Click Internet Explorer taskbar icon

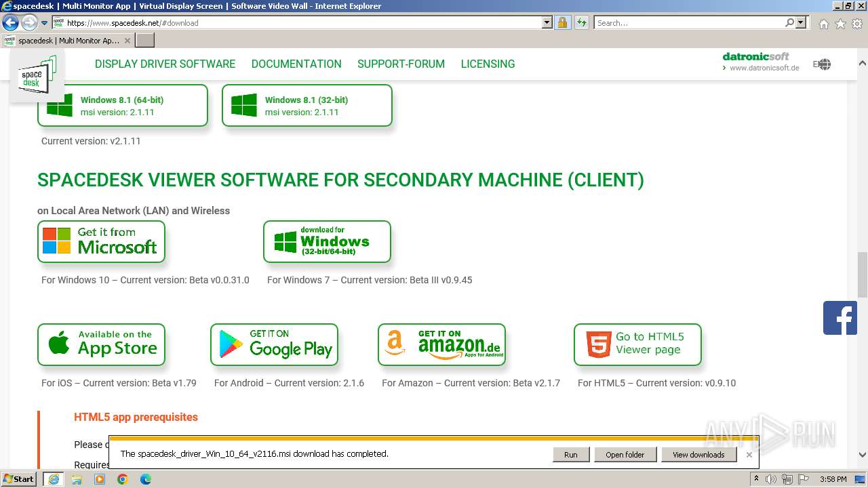tap(53, 479)
